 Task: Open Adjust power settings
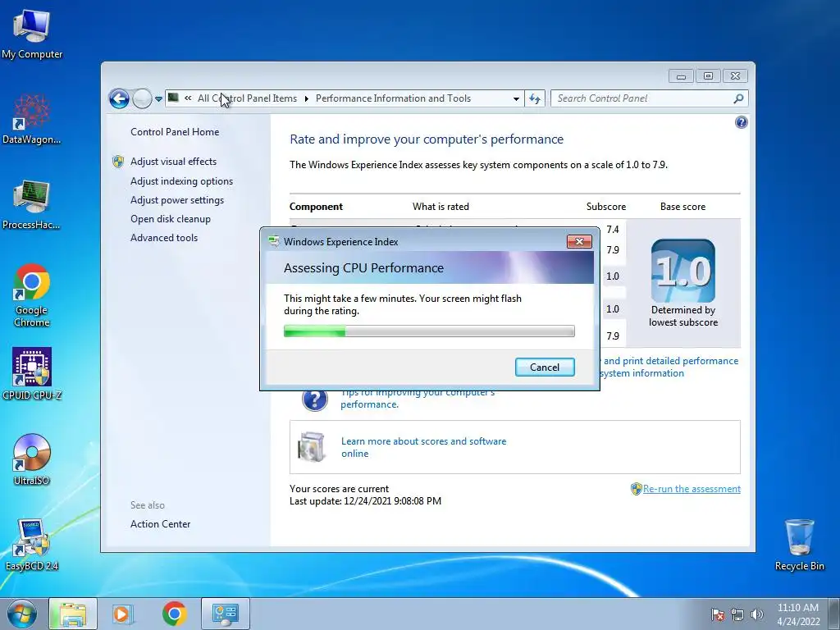177,200
